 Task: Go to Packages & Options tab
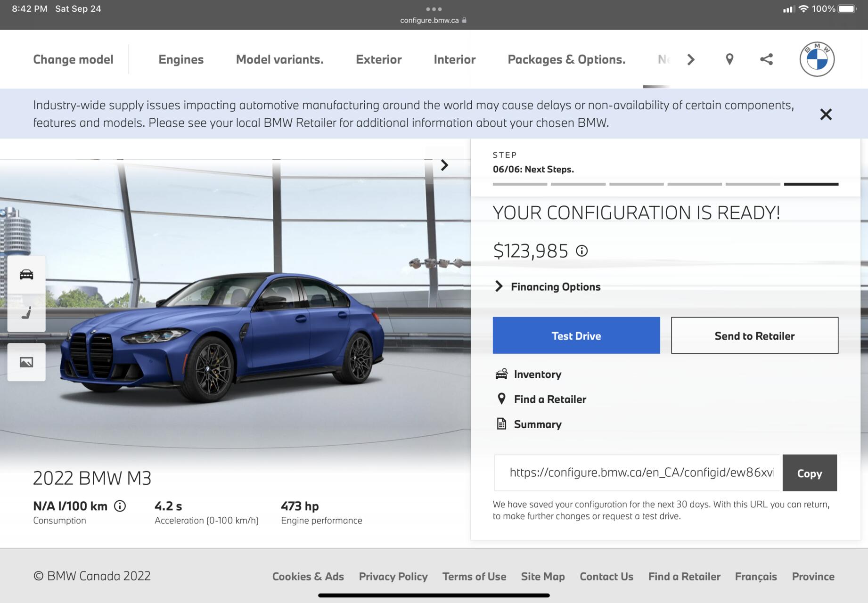[566, 59]
